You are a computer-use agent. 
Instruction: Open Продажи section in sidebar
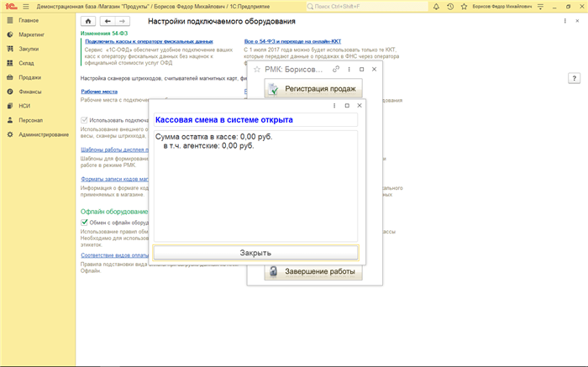point(30,77)
